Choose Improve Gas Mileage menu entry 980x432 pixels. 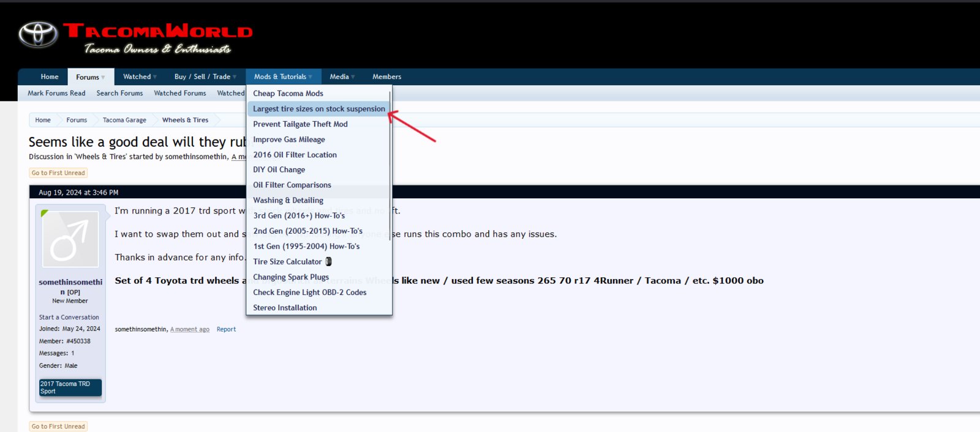[x=289, y=140]
